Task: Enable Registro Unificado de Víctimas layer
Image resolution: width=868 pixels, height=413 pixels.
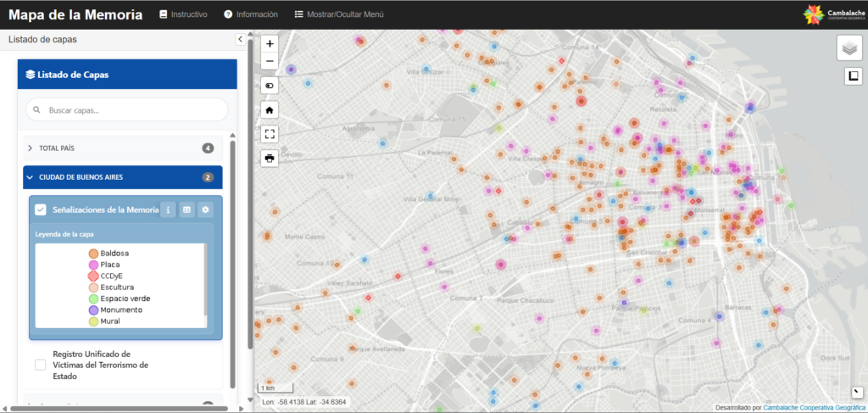Action: pyautogui.click(x=41, y=365)
